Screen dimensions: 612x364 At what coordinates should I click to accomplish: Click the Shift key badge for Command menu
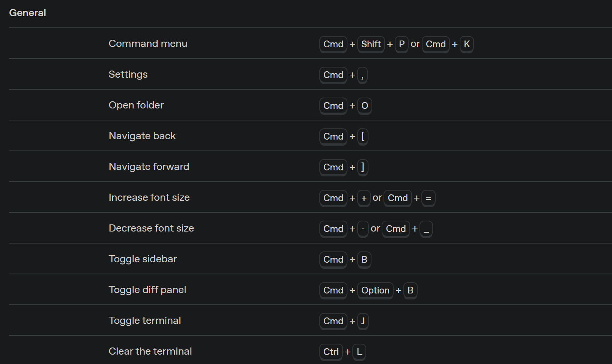pyautogui.click(x=371, y=44)
